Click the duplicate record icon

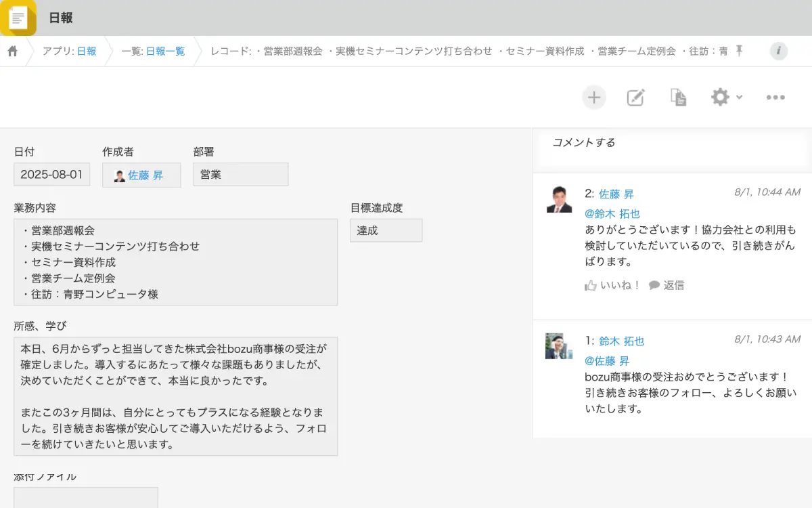tap(678, 98)
